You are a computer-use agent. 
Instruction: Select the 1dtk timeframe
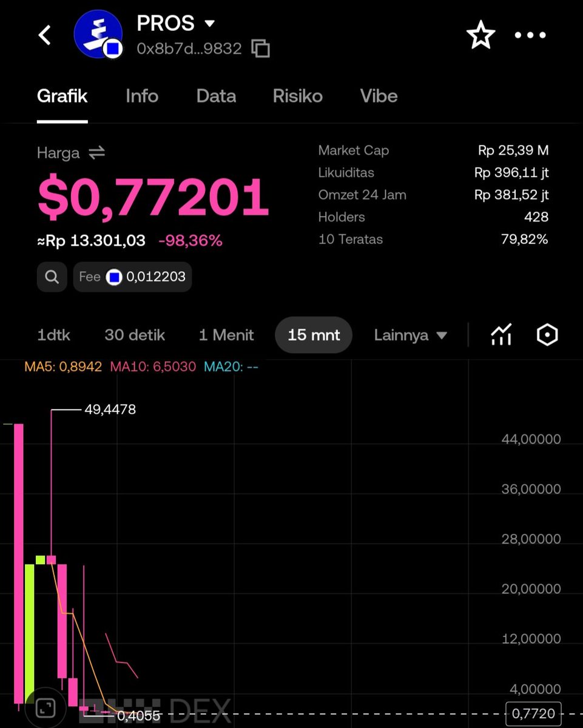(x=54, y=335)
